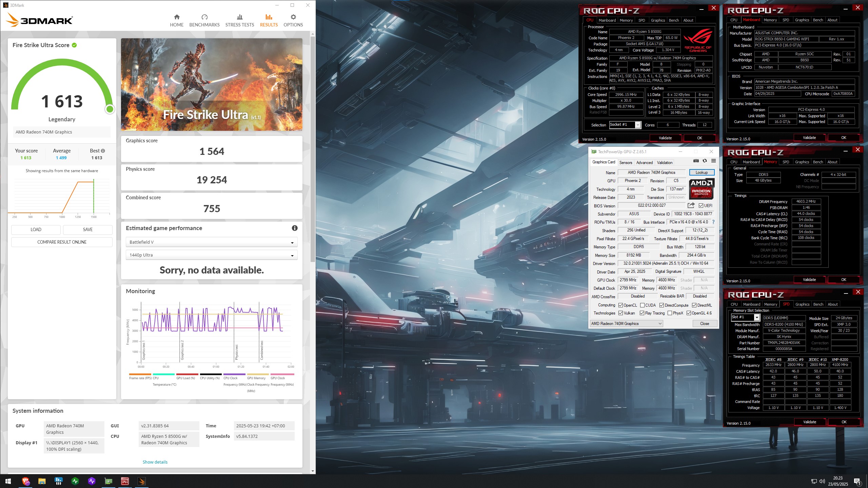Open the GPU selector dropdown in GPU-Z
Image resolution: width=868 pixels, height=488 pixels.
(627, 324)
